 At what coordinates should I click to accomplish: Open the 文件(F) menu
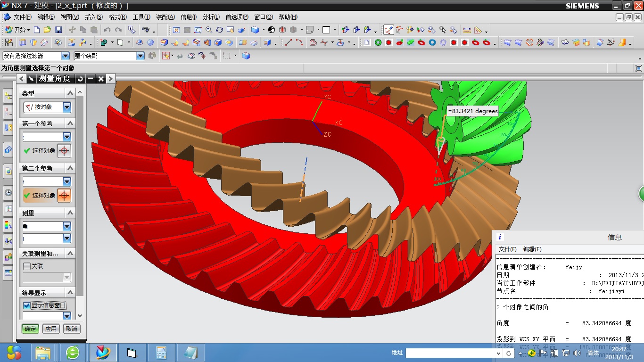pyautogui.click(x=22, y=17)
